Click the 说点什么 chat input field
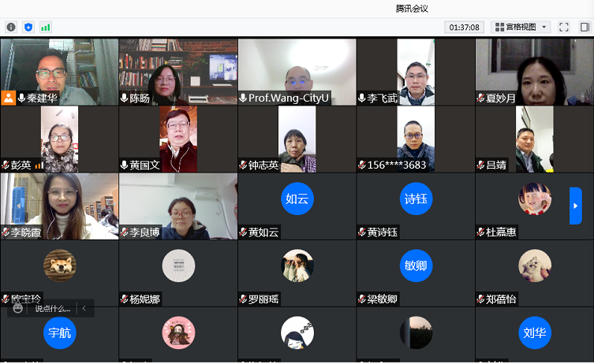The image size is (594, 364). tap(53, 309)
